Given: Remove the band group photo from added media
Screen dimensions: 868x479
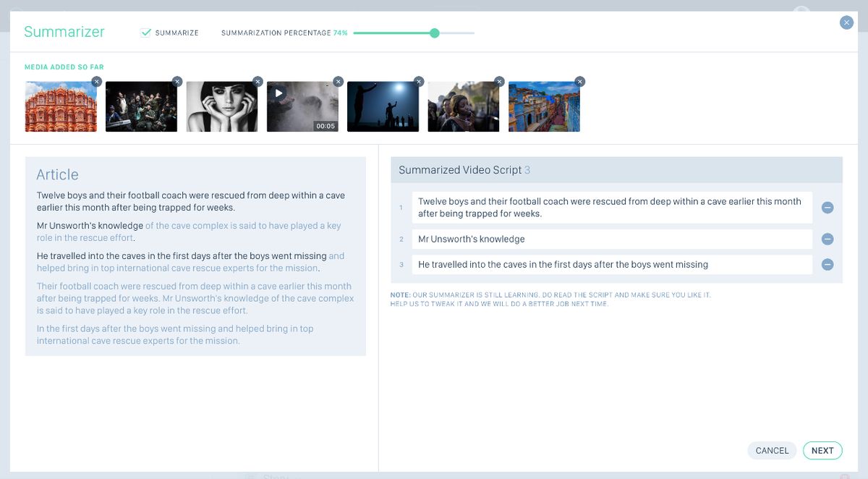Looking at the screenshot, I should coord(177,82).
